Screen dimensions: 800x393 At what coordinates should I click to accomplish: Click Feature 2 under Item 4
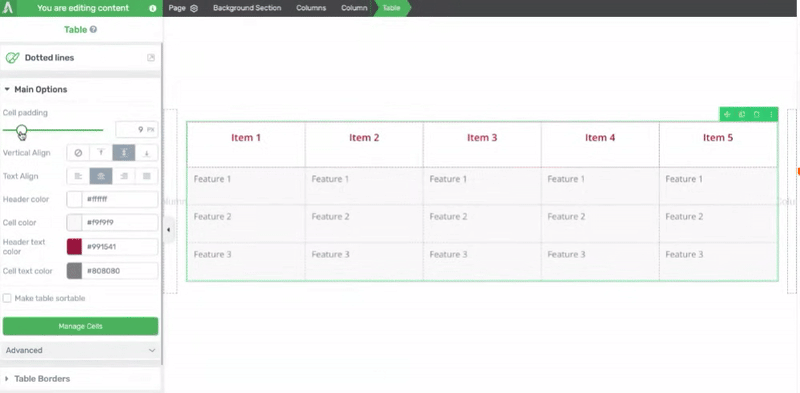tap(566, 217)
